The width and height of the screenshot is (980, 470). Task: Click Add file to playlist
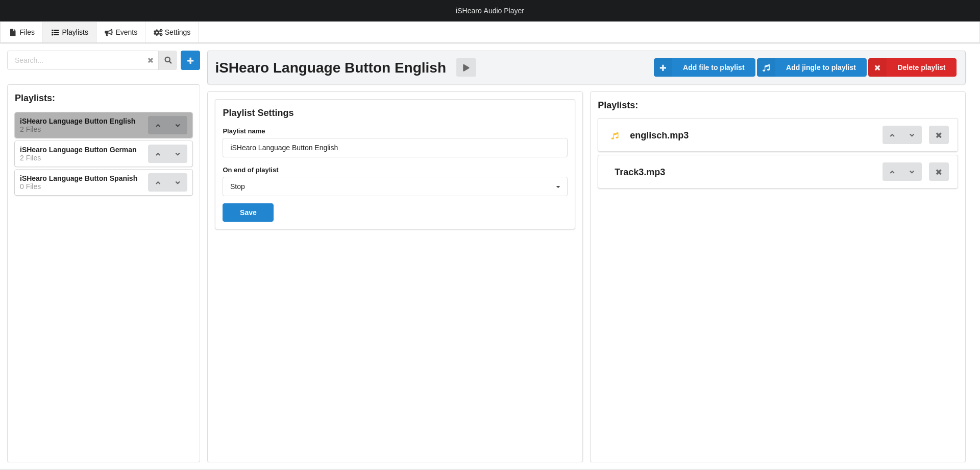pos(704,67)
